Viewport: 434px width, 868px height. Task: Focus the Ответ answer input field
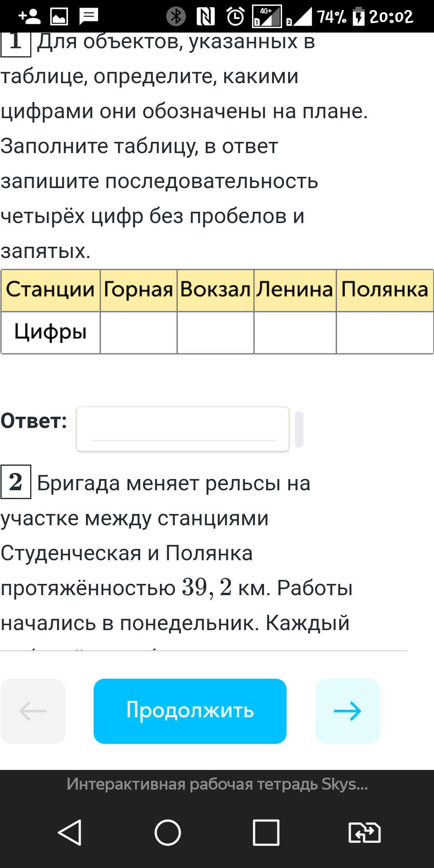pyautogui.click(x=183, y=429)
